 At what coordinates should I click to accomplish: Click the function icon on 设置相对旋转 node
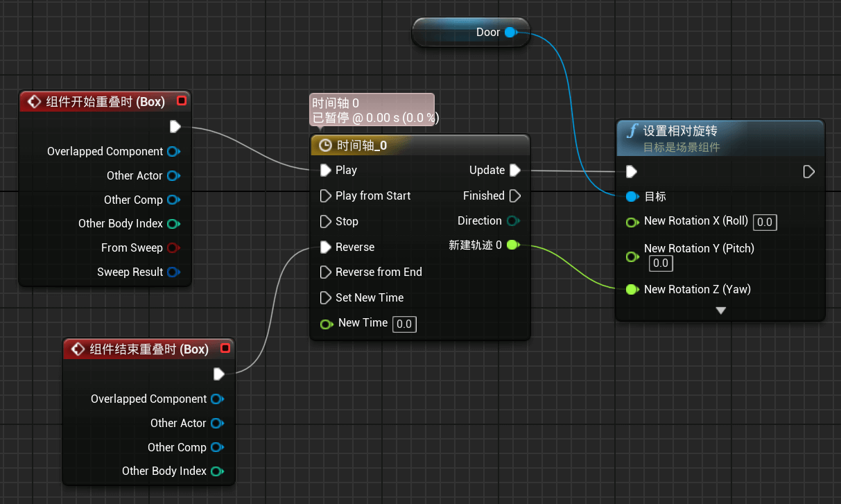[632, 131]
